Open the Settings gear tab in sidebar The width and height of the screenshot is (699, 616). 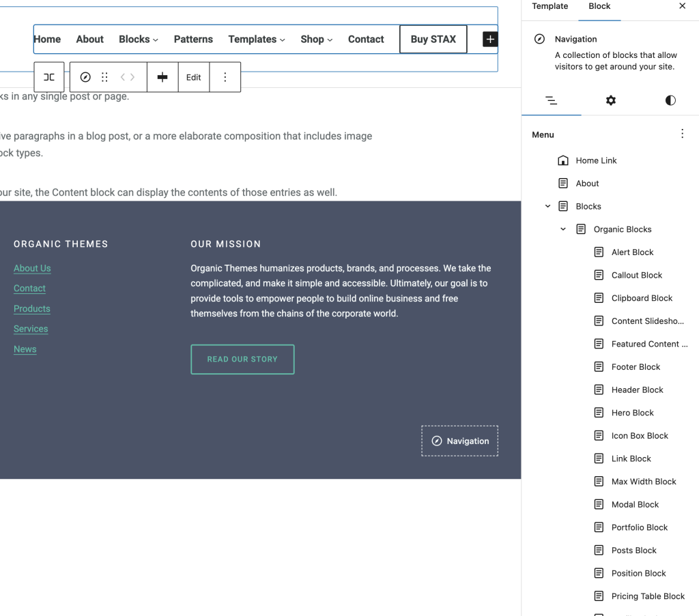coord(610,100)
